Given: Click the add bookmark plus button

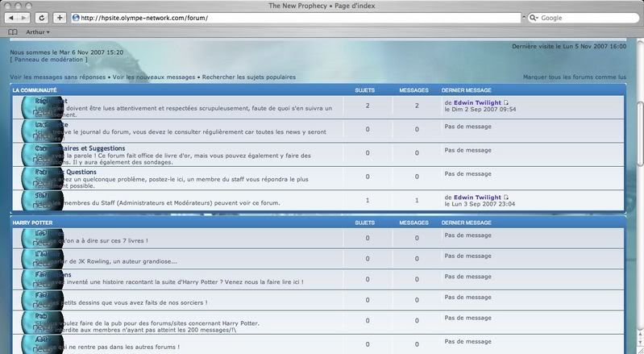Looking at the screenshot, I should pos(60,18).
